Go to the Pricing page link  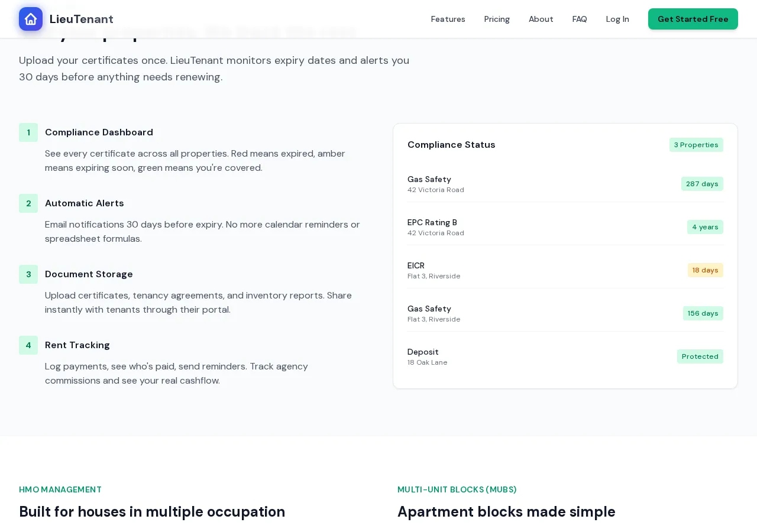click(x=497, y=19)
